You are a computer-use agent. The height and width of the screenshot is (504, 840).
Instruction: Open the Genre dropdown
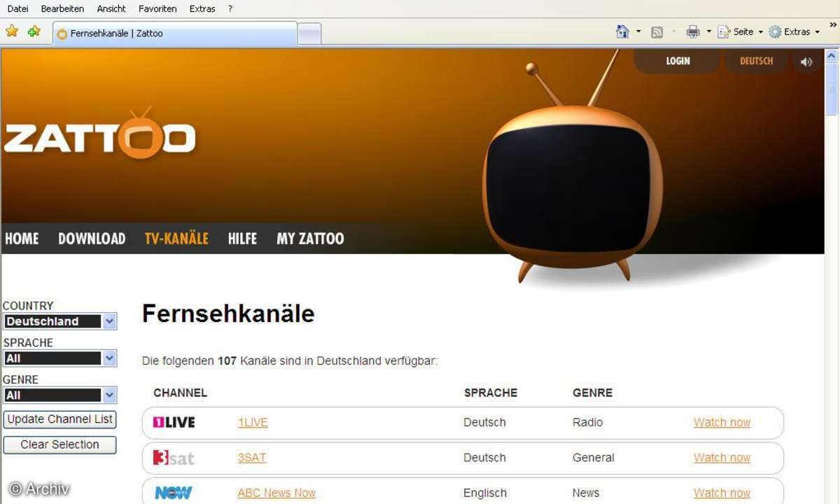click(x=60, y=395)
